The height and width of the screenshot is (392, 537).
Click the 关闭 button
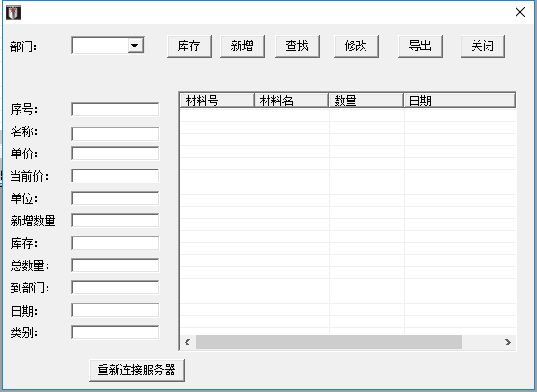(x=483, y=47)
